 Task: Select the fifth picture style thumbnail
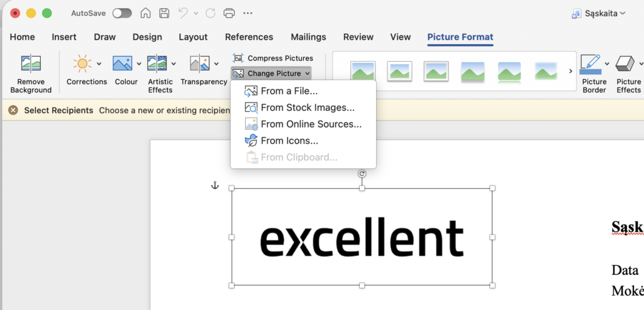point(509,72)
